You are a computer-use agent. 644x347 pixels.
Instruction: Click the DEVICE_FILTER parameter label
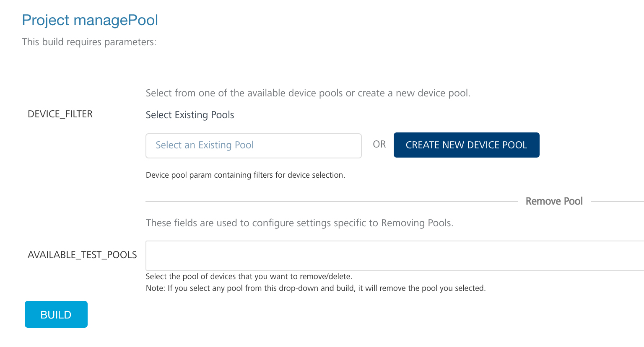(60, 114)
